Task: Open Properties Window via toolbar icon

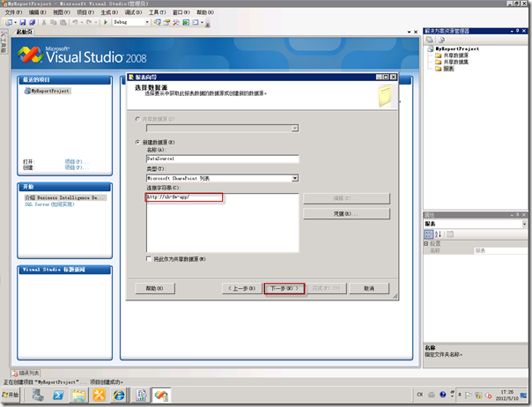Action: pyautogui.click(x=166, y=22)
